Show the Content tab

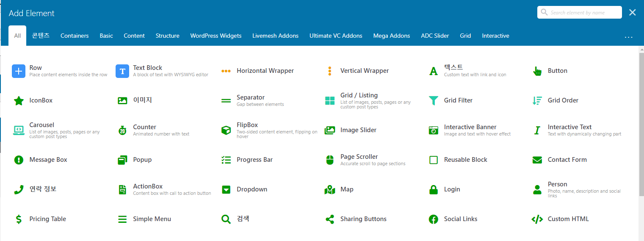pyautogui.click(x=134, y=36)
